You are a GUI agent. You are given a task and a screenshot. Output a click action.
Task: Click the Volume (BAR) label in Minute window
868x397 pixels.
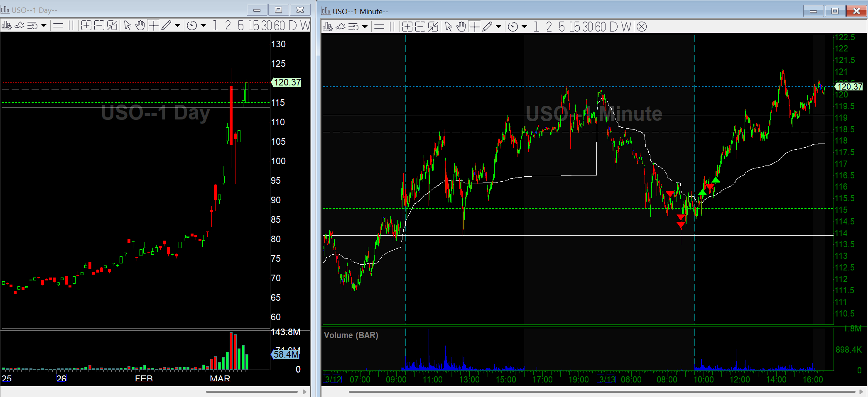(351, 335)
